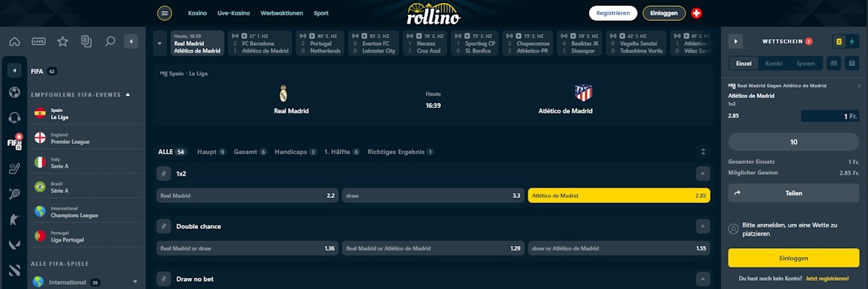Screen dimensions: 868x289
Task: Select the soccer ball sport icon
Action: coord(14,93)
